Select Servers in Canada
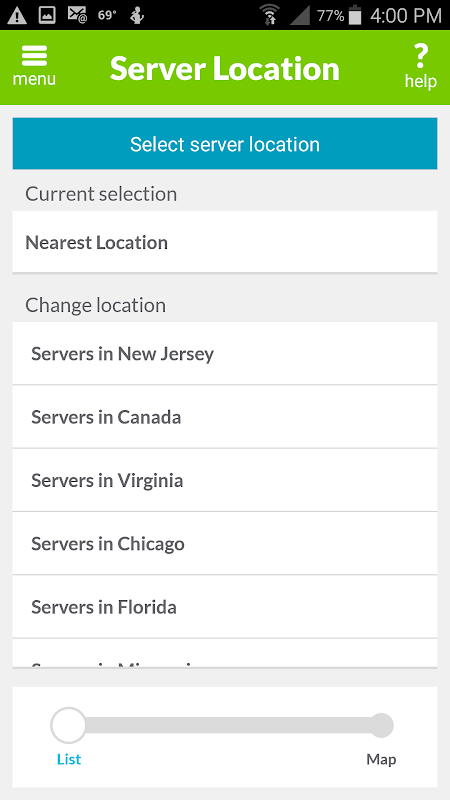The image size is (450, 800). (225, 417)
